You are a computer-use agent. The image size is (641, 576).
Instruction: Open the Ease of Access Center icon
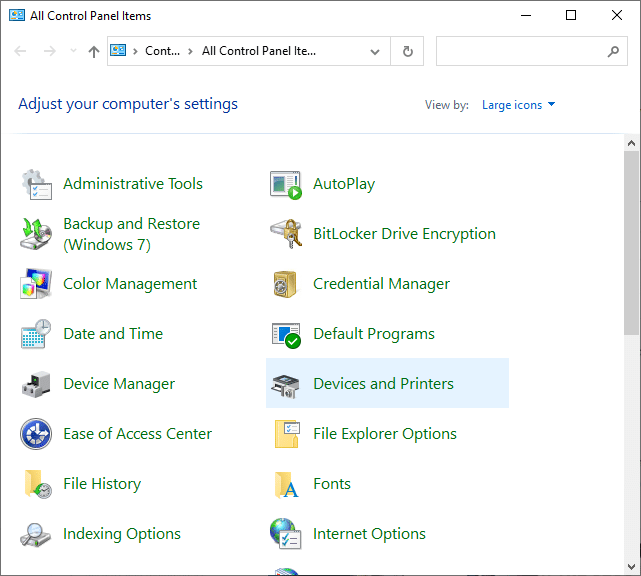pyautogui.click(x=36, y=434)
